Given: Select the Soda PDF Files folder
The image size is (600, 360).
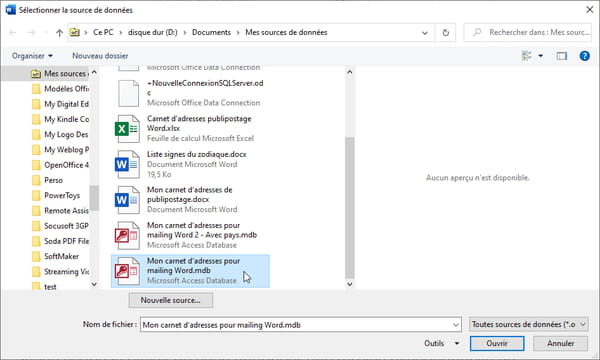Looking at the screenshot, I should click(60, 241).
